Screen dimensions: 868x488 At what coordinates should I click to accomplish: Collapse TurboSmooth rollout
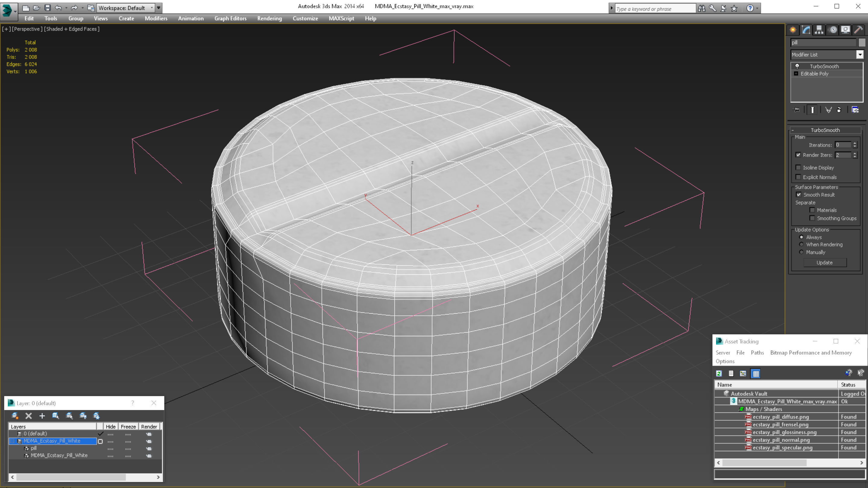pos(793,130)
